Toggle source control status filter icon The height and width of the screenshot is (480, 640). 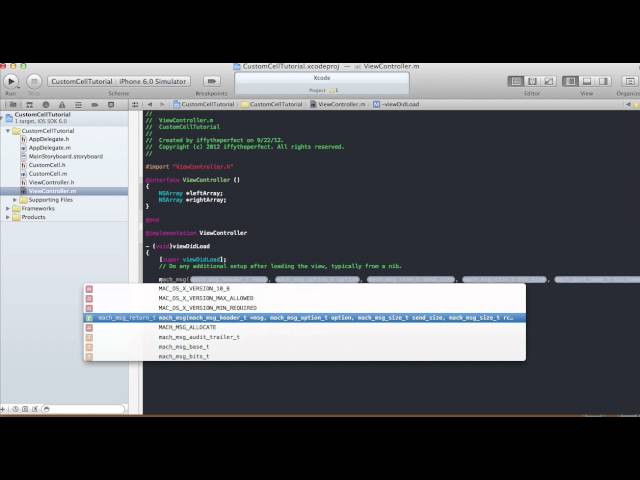coord(25,409)
